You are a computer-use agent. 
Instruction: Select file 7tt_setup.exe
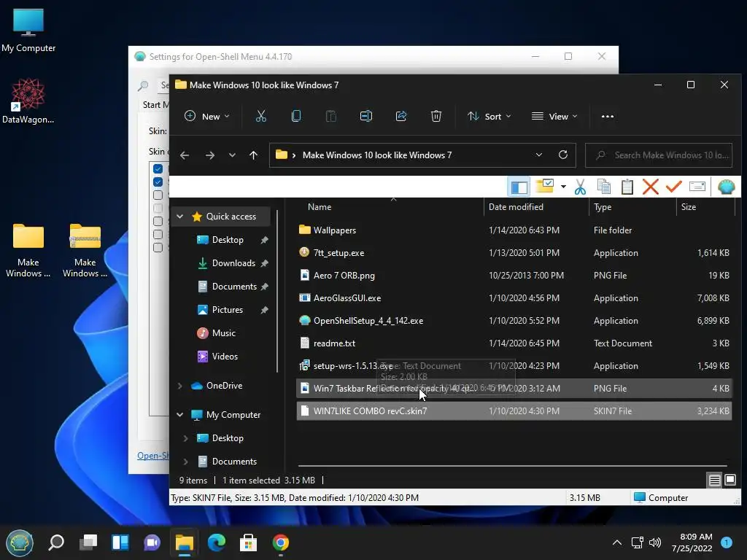514,253
